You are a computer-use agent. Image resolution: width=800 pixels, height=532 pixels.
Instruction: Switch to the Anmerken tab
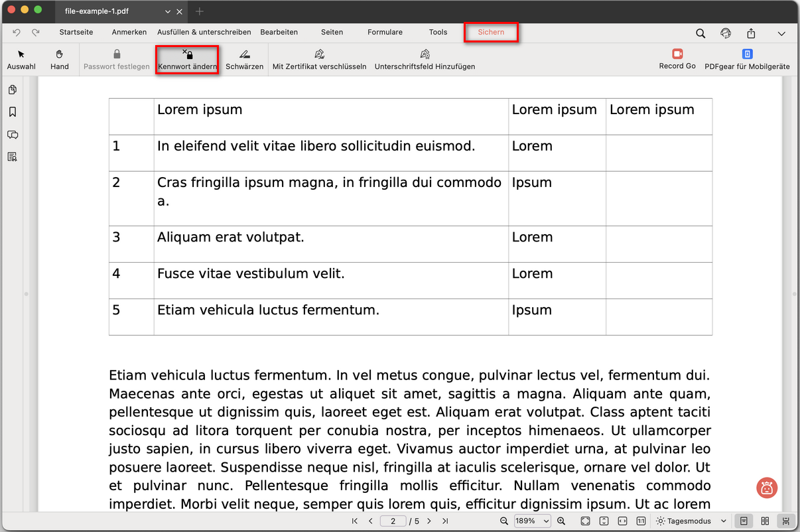tap(129, 32)
